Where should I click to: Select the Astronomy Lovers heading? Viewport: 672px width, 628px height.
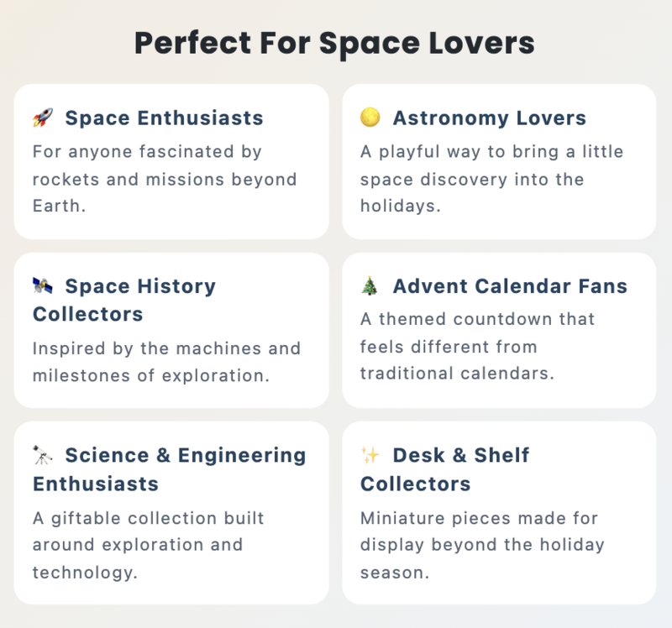490,118
